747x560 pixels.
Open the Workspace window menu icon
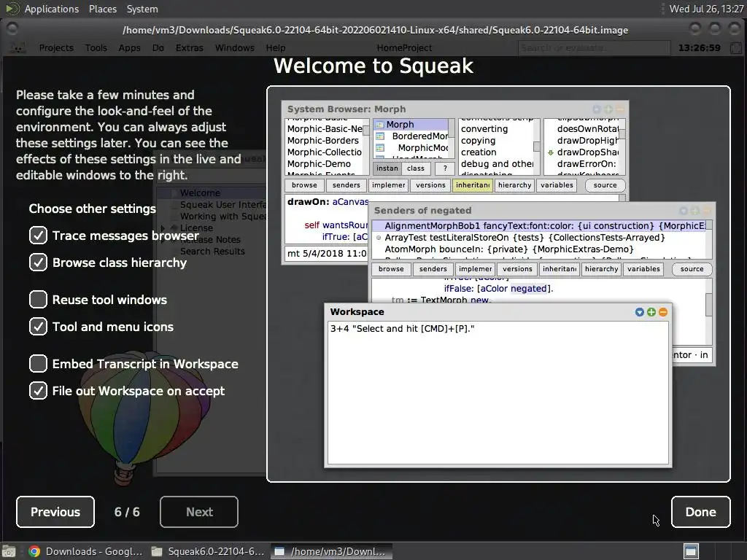640,312
